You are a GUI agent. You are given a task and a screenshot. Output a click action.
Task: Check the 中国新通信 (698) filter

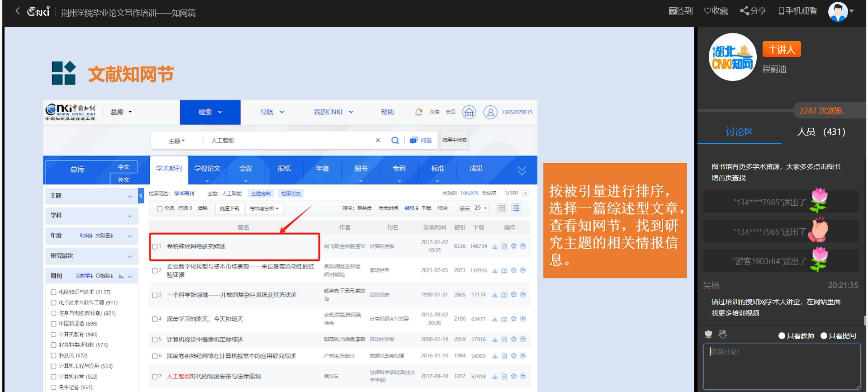click(53, 323)
